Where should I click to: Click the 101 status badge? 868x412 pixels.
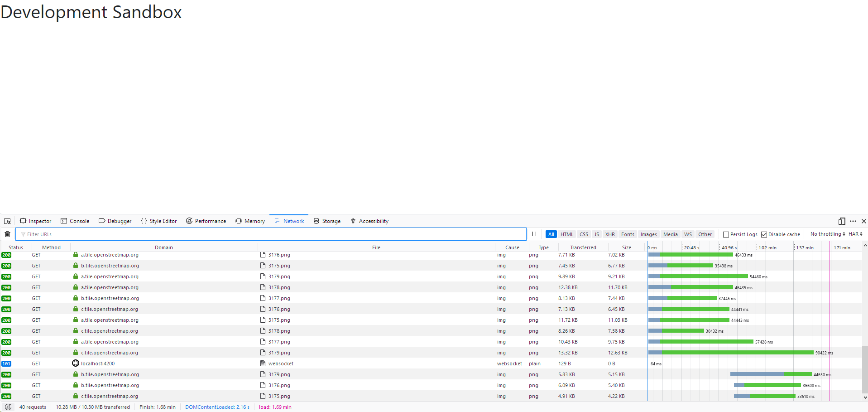click(x=6, y=364)
